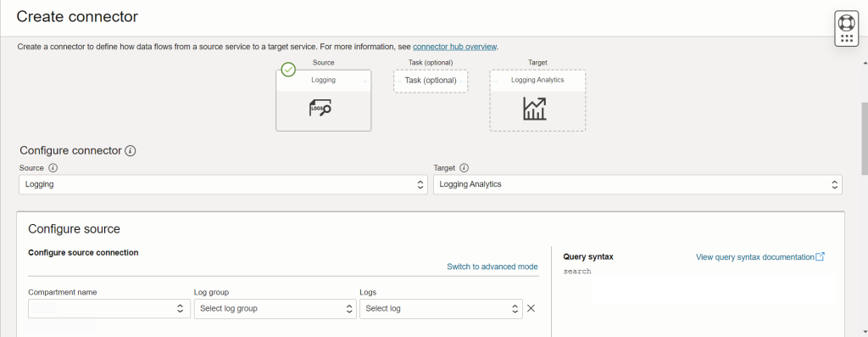Open the Configure connector info icon

[x=130, y=151]
